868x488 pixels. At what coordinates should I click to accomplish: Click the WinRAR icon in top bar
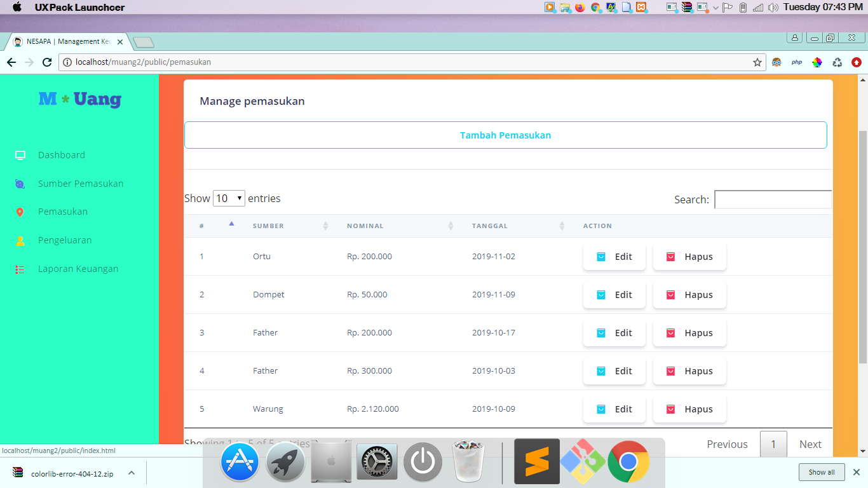[x=687, y=8]
